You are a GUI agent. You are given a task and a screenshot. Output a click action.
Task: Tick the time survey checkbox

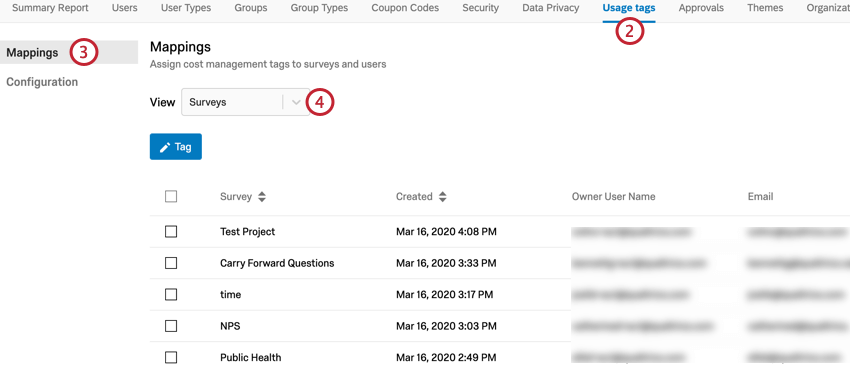click(171, 295)
